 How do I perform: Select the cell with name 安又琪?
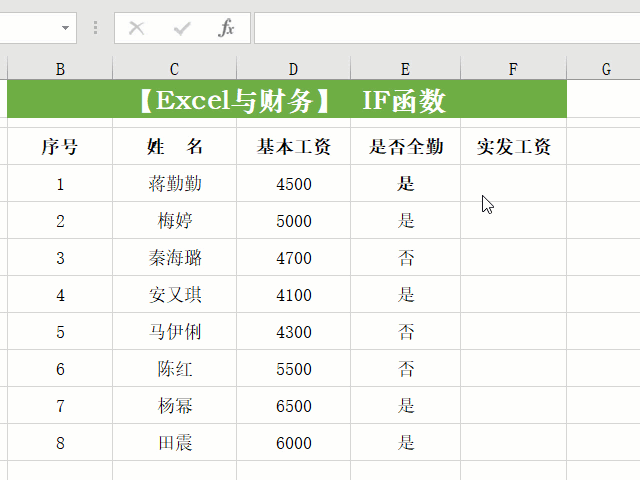pos(174,295)
